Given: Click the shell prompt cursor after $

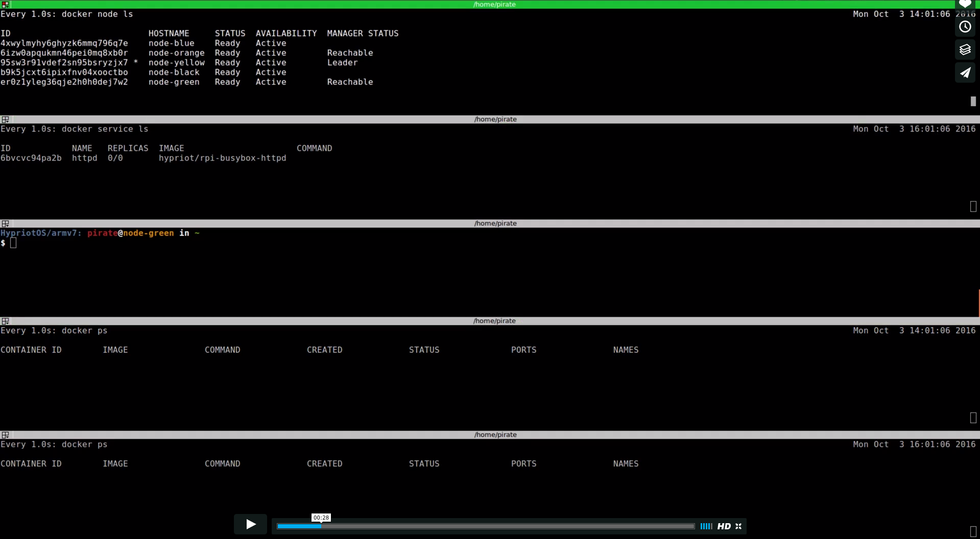Looking at the screenshot, I should tap(13, 243).
